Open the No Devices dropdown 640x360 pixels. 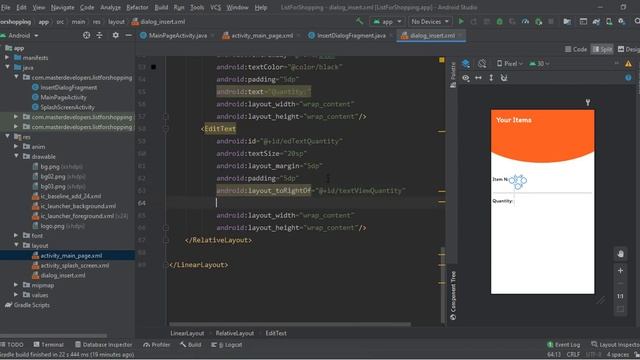[x=430, y=21]
